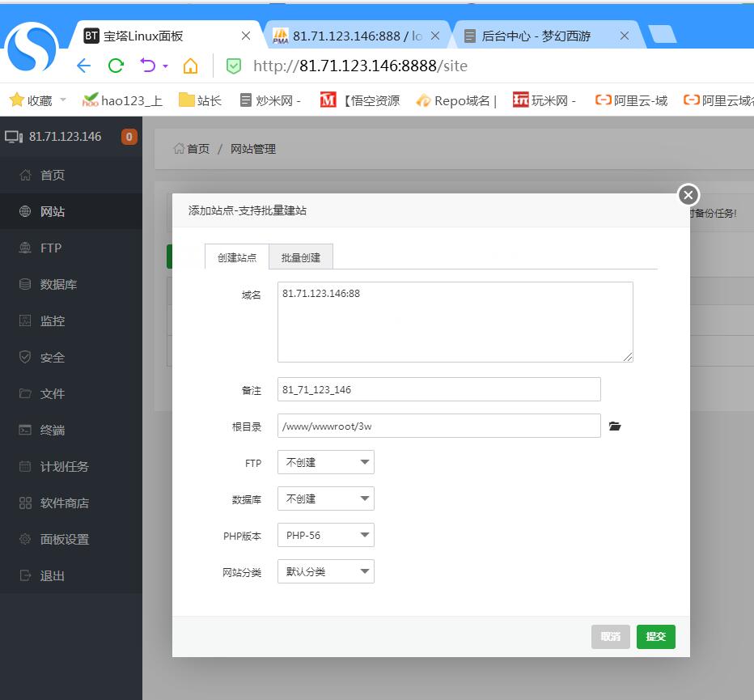This screenshot has width=754, height=700.
Task: Open 终端 terminal in the sidebar
Action: 53,430
